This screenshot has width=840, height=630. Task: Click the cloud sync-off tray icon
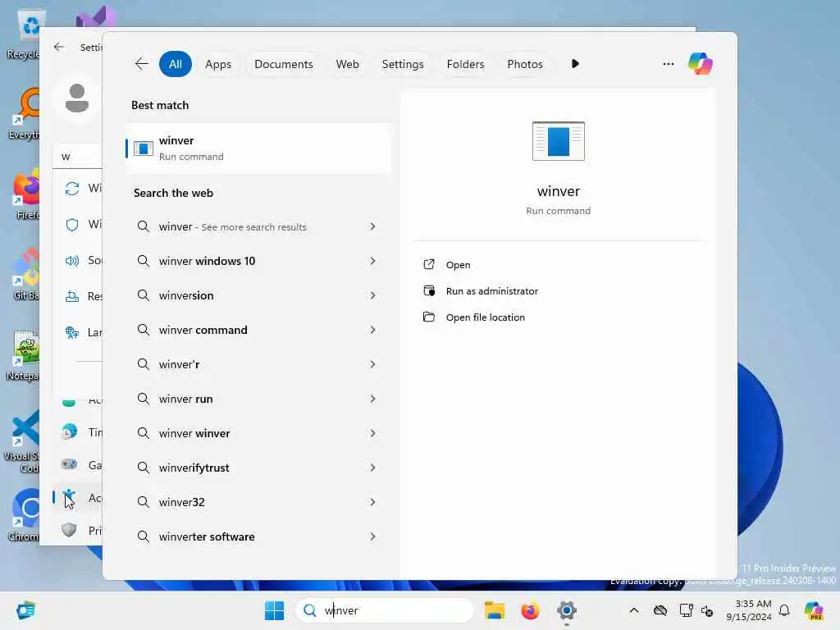coord(660,610)
